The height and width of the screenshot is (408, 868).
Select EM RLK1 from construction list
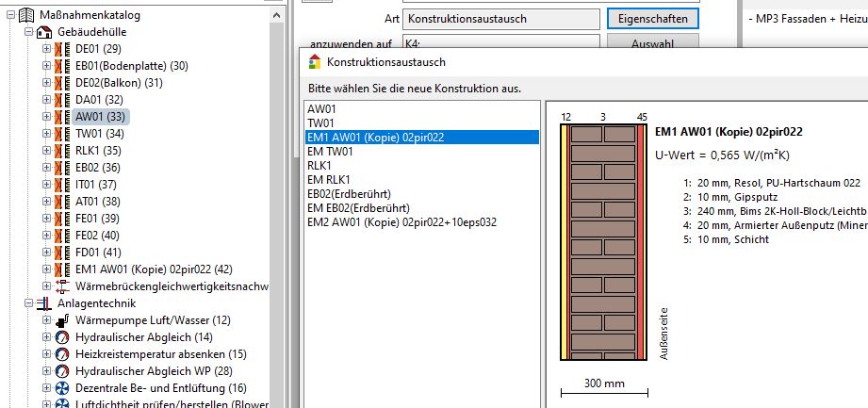click(329, 179)
